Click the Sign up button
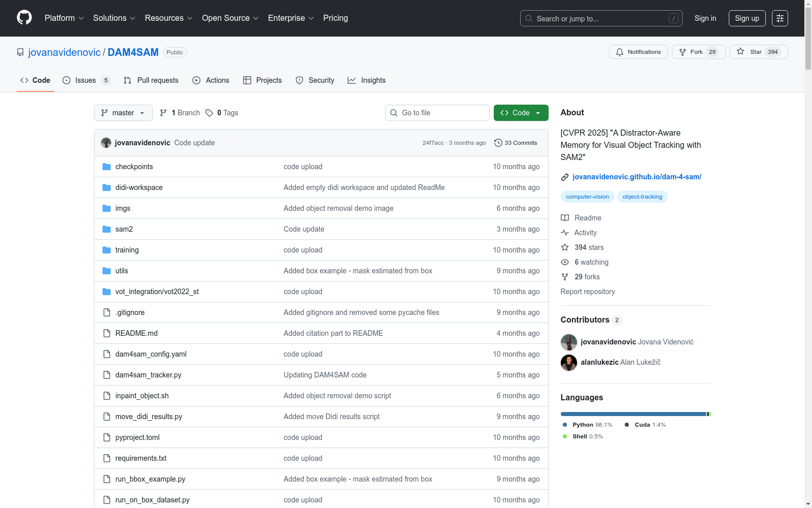Screen dimensions: 812x508 coord(747,18)
